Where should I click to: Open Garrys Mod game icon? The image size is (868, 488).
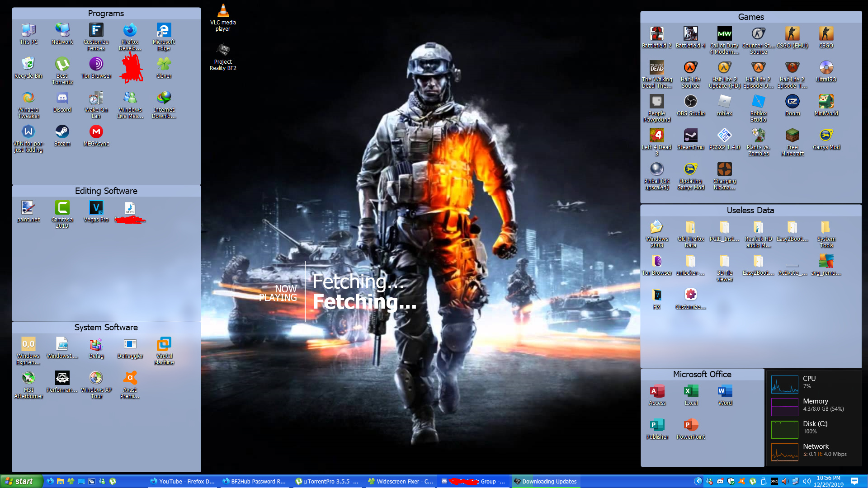826,139
